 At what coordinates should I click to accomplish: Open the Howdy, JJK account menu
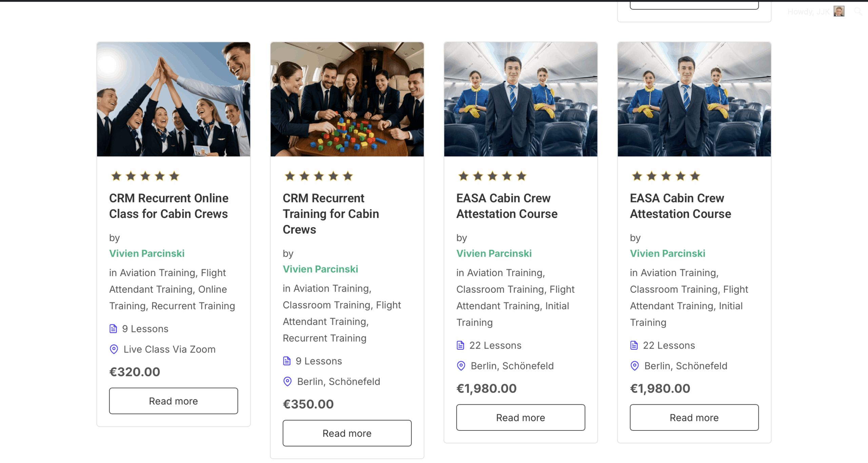pyautogui.click(x=808, y=12)
